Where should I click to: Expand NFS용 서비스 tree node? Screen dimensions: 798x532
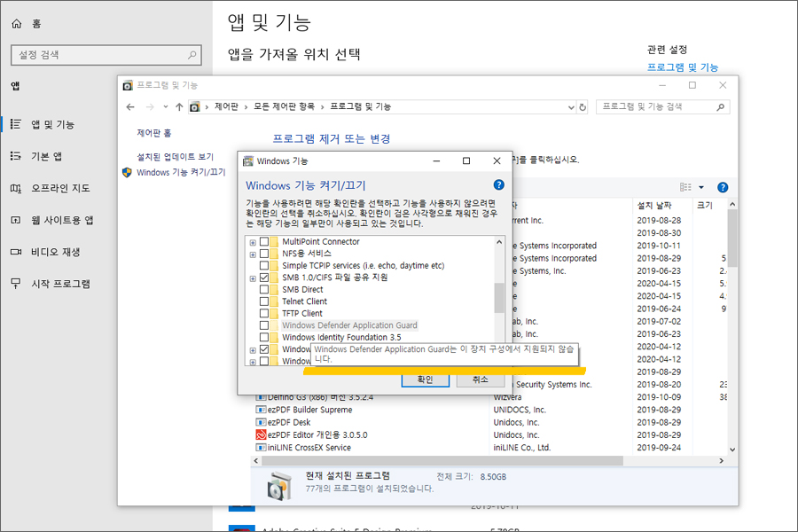click(x=253, y=254)
